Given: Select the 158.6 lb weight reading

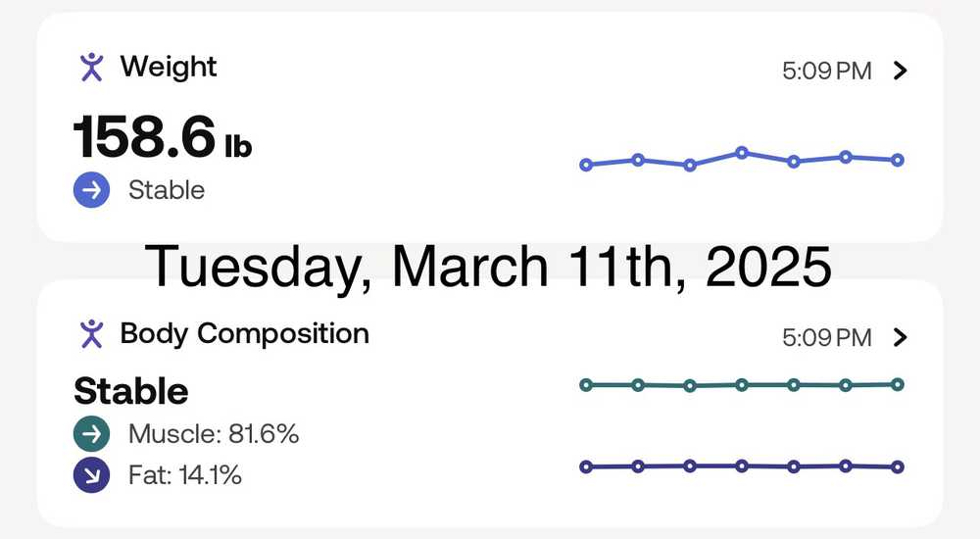Looking at the screenshot, I should click(x=163, y=137).
